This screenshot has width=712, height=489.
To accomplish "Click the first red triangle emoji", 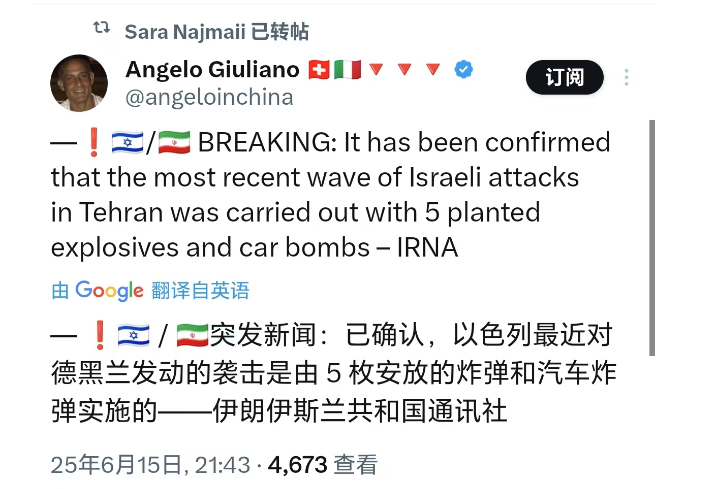I will point(377,70).
